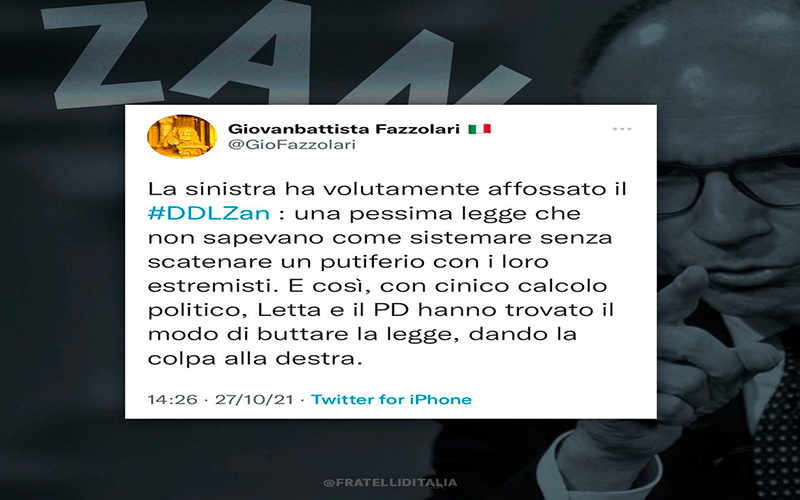
Task: Click the first line 'La sinistra ha volutamente'
Action: pos(314,189)
